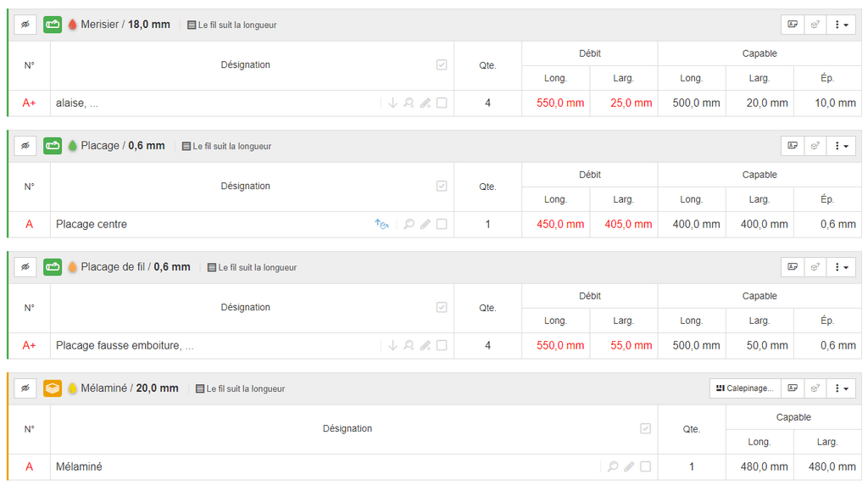Check the Placage fausse emboiture row checkbox
Image resolution: width=868 pixels, height=491 pixels.
[442, 345]
